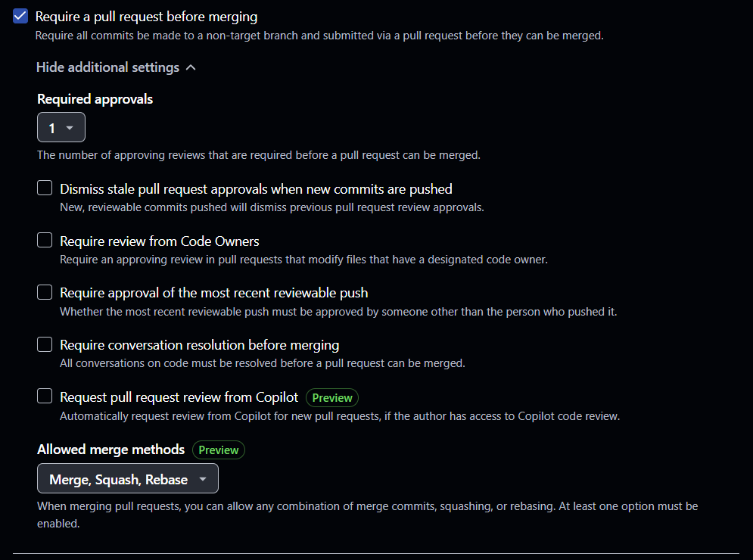This screenshot has width=753, height=560.
Task: Enable the 'Require conversation resolution before merging' checkbox
Action: point(45,344)
